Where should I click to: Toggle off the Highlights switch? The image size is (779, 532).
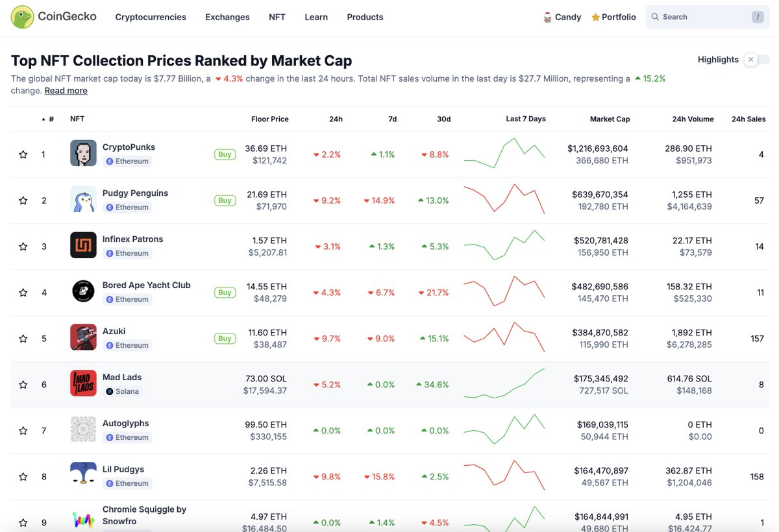[752, 59]
